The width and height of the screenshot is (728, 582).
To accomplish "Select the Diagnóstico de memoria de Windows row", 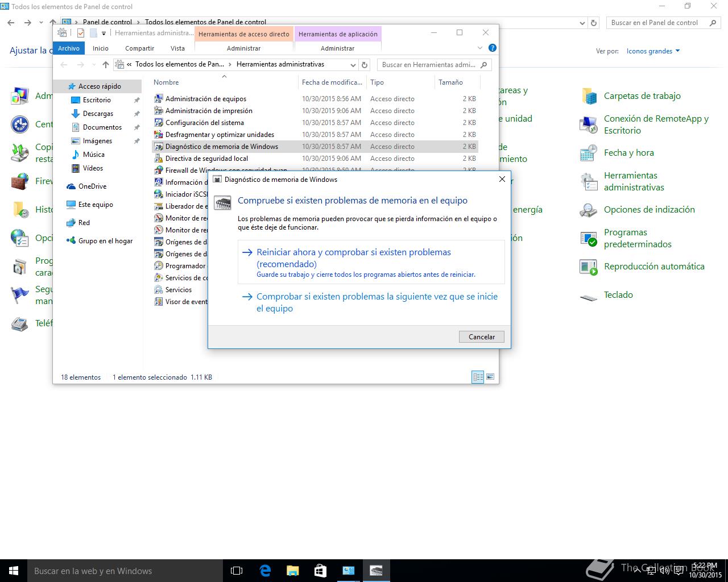I will (x=315, y=147).
